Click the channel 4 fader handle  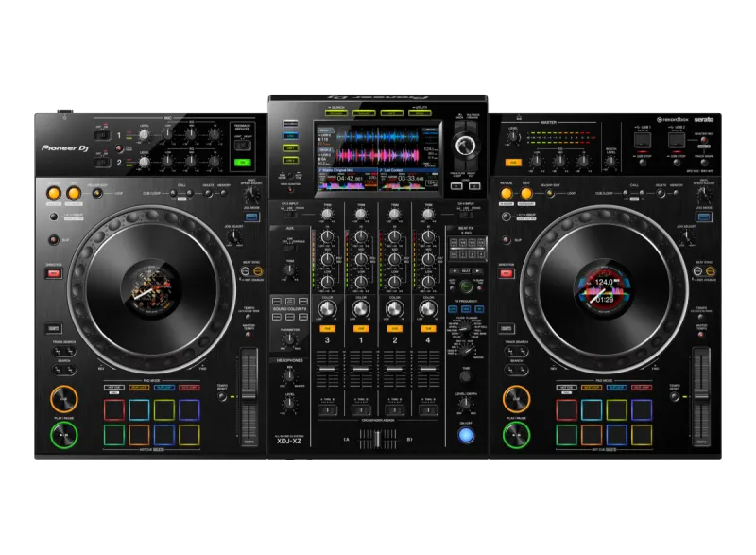click(428, 370)
